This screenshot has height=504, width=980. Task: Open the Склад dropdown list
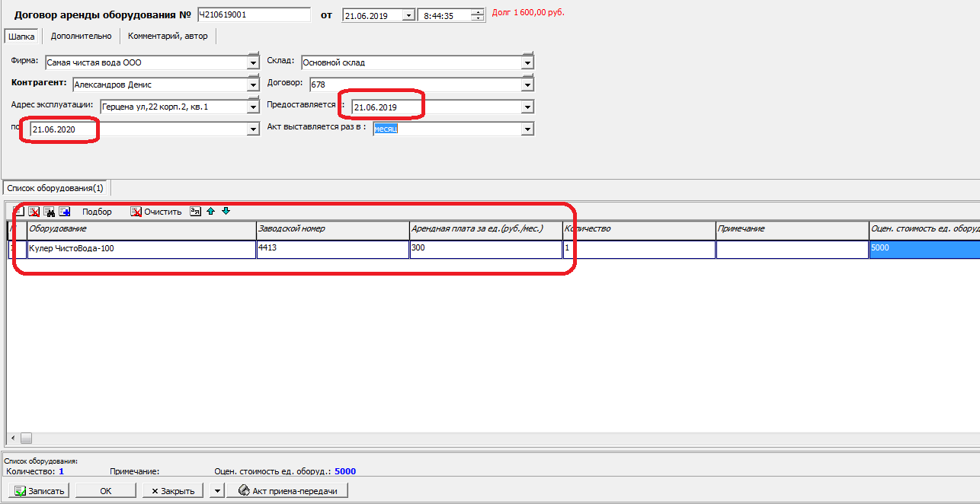point(527,63)
